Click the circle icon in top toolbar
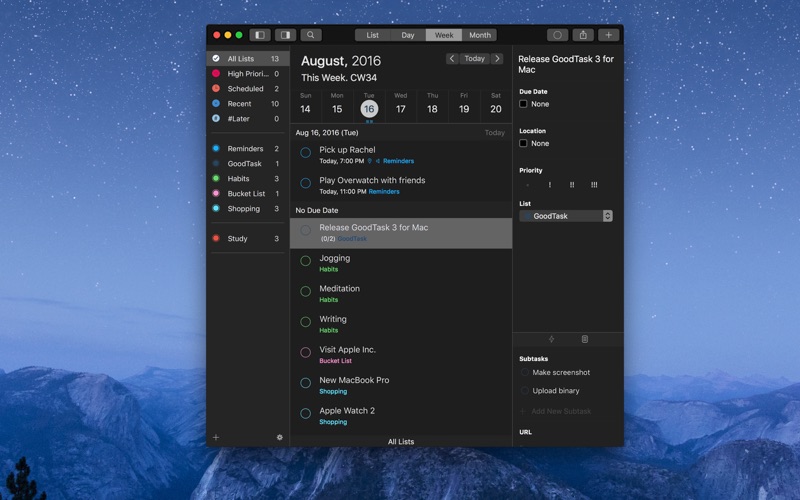 point(557,35)
